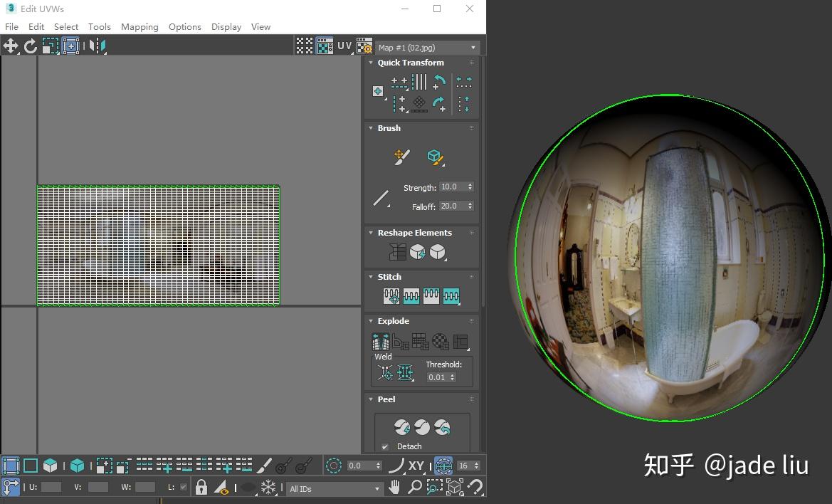
Task: Select the Relax brush tool
Action: pyautogui.click(x=436, y=157)
